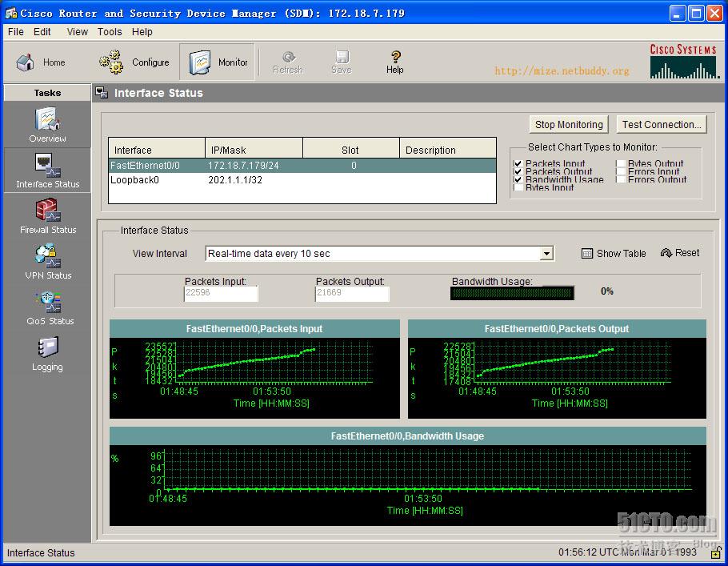728x566 pixels.
Task: Click the Description column header
Action: (447, 150)
